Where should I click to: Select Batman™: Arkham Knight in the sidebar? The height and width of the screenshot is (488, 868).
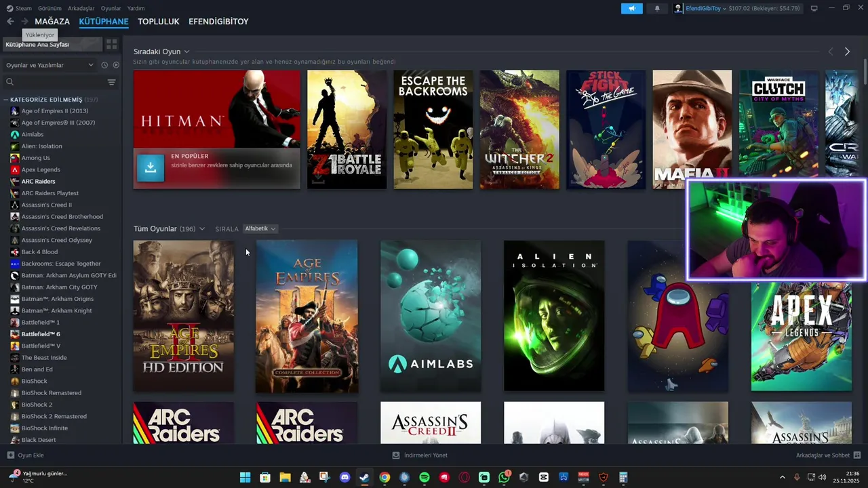click(x=56, y=311)
